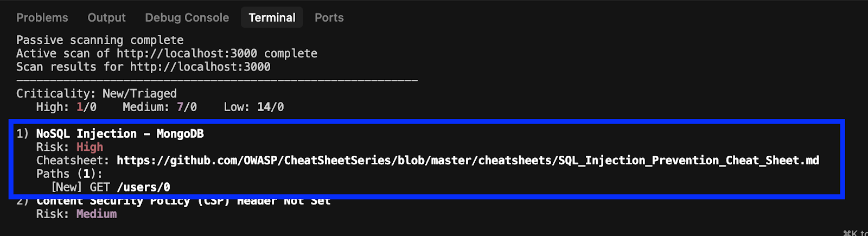This screenshot has height=236, width=868.
Task: Click the Terminal tab
Action: 272,17
